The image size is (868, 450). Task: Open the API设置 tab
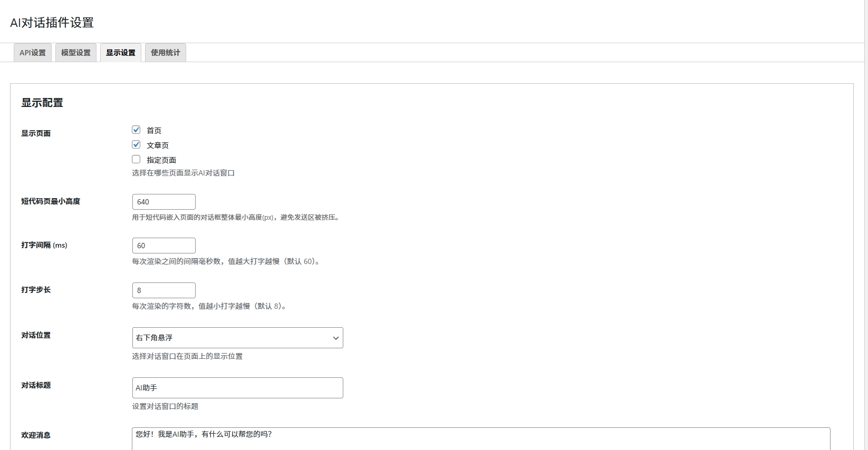click(33, 53)
